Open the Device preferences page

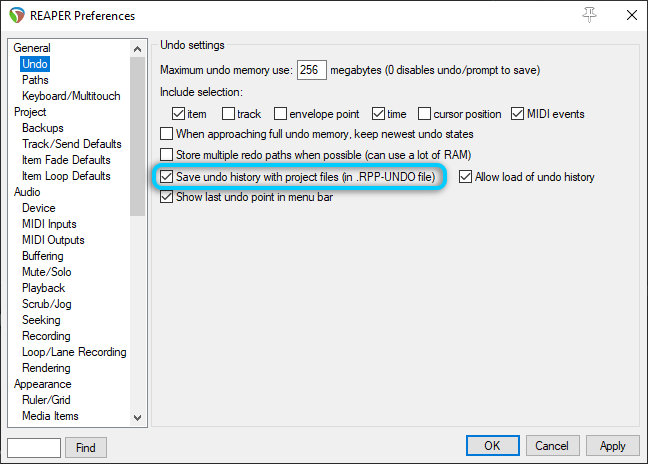(38, 208)
